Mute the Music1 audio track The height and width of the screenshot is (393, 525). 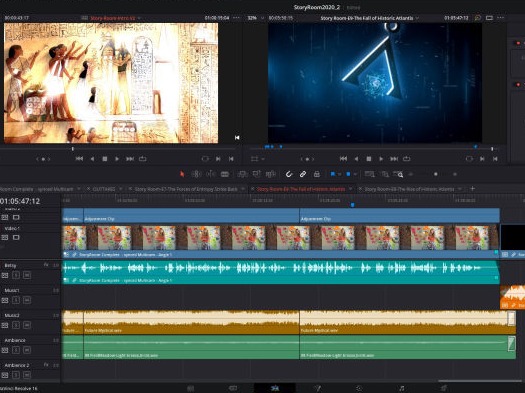[27, 300]
